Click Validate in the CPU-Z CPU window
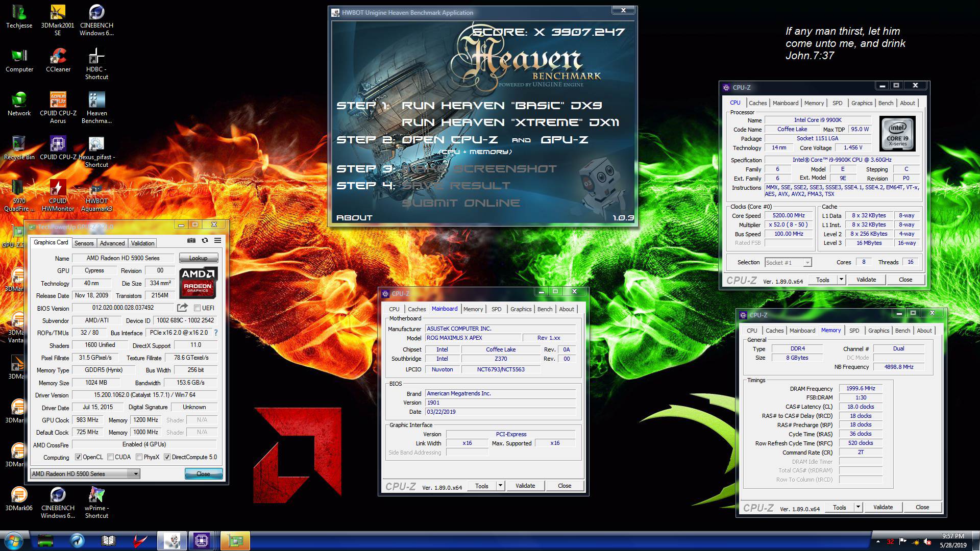This screenshot has width=980, height=551. (x=866, y=280)
